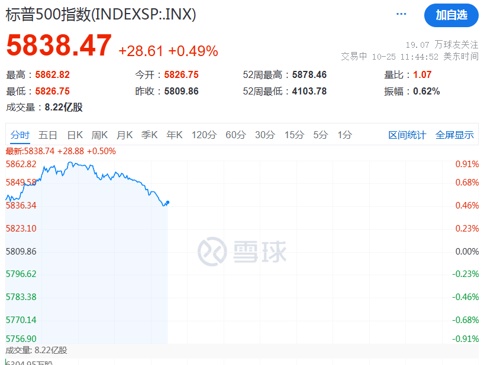Switch to the 15分 interval chart

[294, 135]
